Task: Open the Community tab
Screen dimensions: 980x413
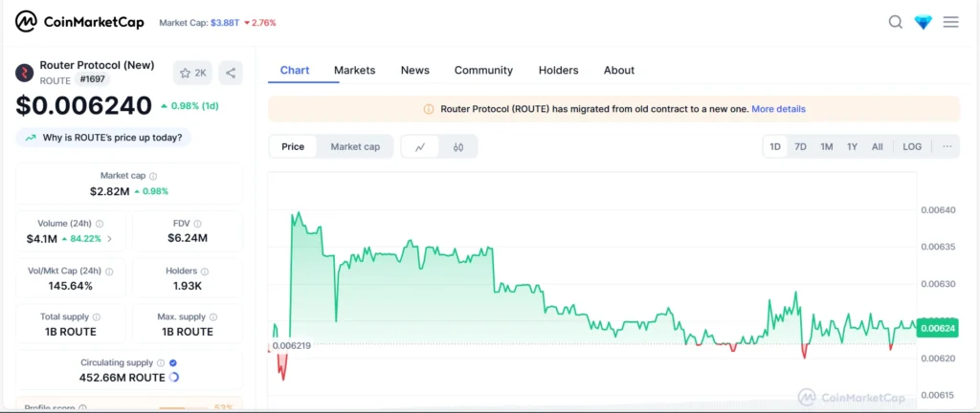Action: 483,71
